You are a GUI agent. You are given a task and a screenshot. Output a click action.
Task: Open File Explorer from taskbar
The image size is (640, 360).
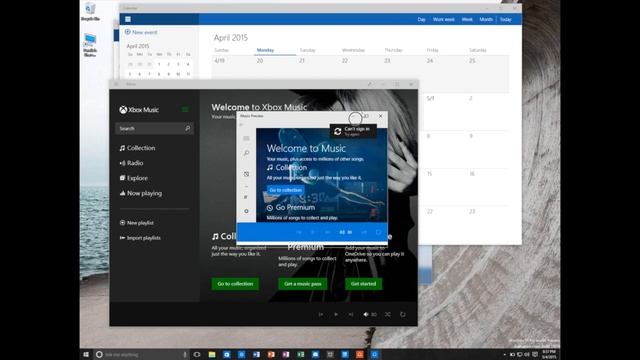(x=211, y=354)
